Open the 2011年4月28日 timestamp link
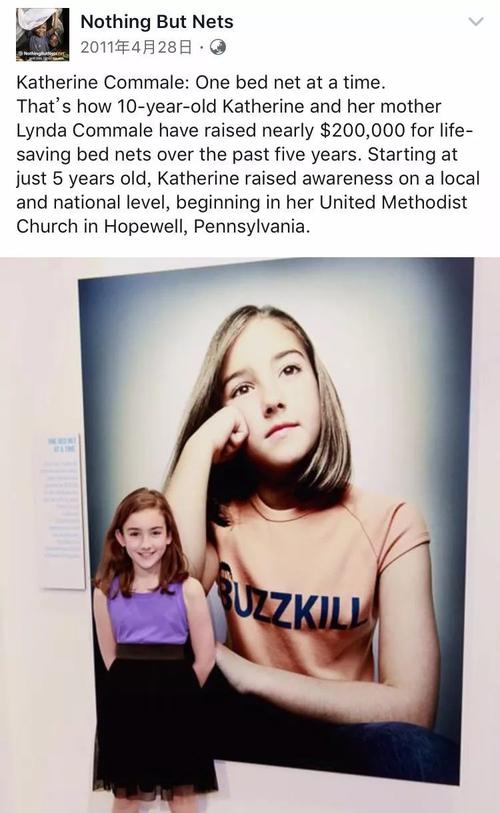Image resolution: width=500 pixels, height=813 pixels. (136, 48)
